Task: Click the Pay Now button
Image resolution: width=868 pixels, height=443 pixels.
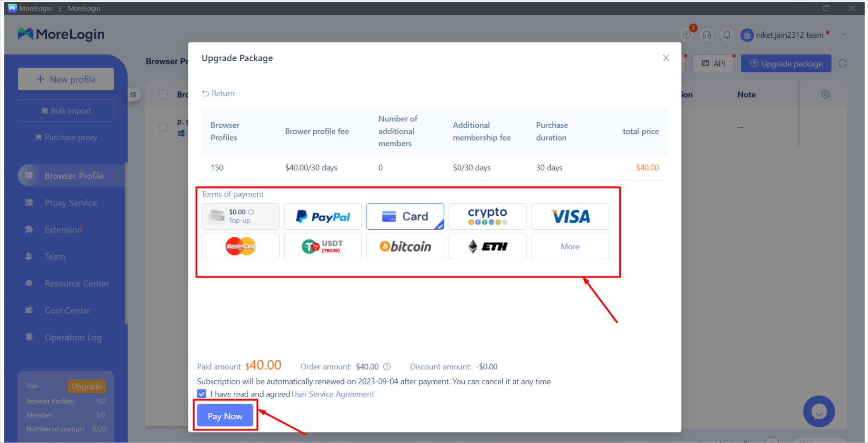Action: [225, 416]
